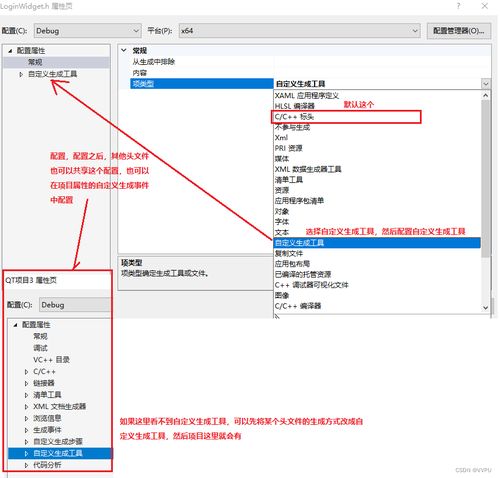Click the dropdown list scrollbar thumb
The width and height of the screenshot is (500, 478).
pos(486,178)
